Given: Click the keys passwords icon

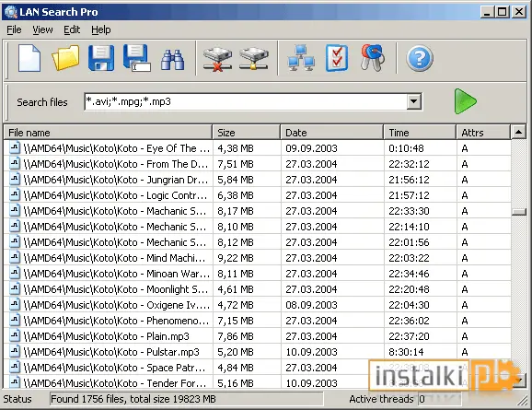Looking at the screenshot, I should click(373, 58).
